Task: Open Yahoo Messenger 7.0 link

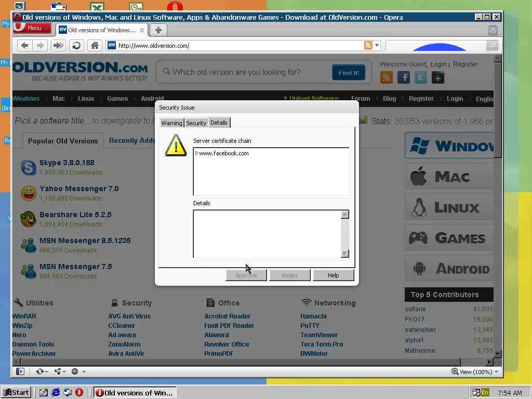Action: 79,189
